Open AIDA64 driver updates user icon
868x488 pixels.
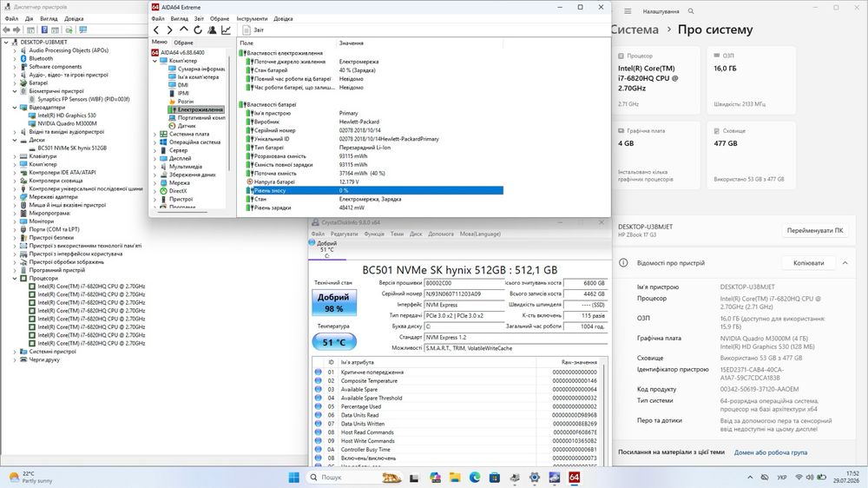click(212, 30)
